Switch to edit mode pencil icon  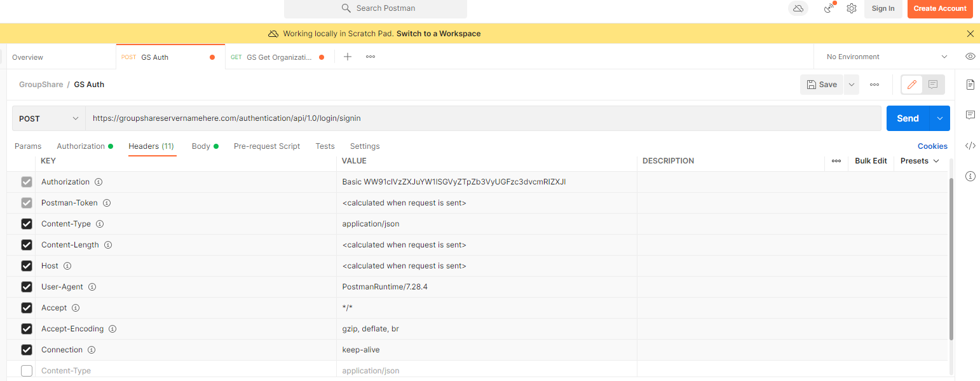912,85
